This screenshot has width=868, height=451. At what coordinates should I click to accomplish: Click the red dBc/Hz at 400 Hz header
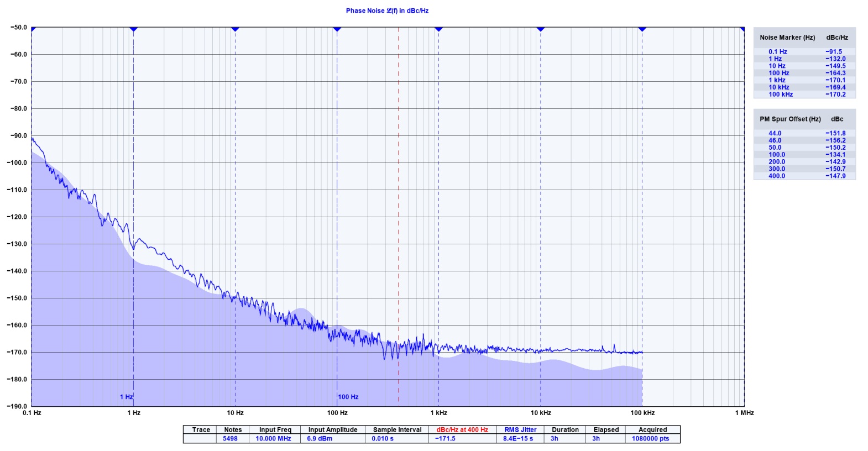[x=462, y=429]
